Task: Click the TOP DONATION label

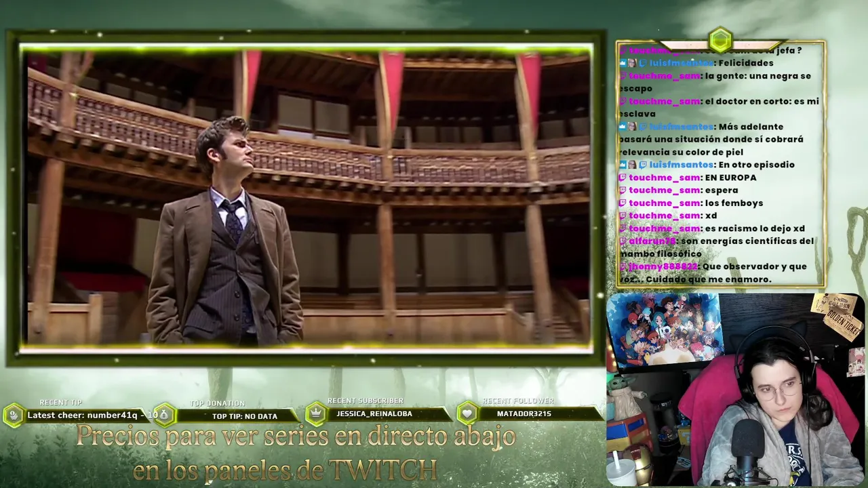Action: 217,403
